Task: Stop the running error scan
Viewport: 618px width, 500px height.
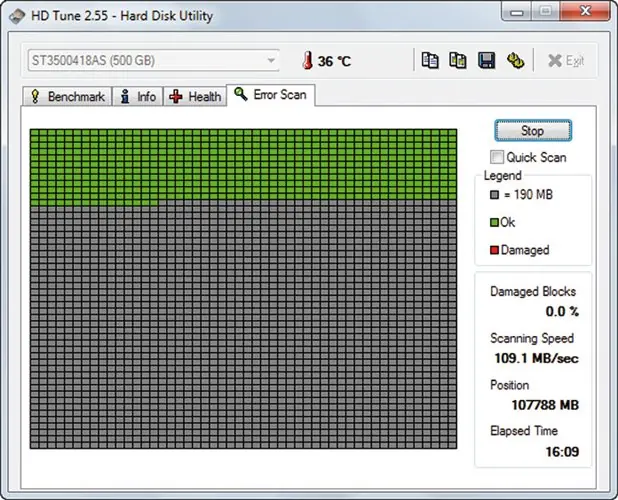Action: [533, 130]
